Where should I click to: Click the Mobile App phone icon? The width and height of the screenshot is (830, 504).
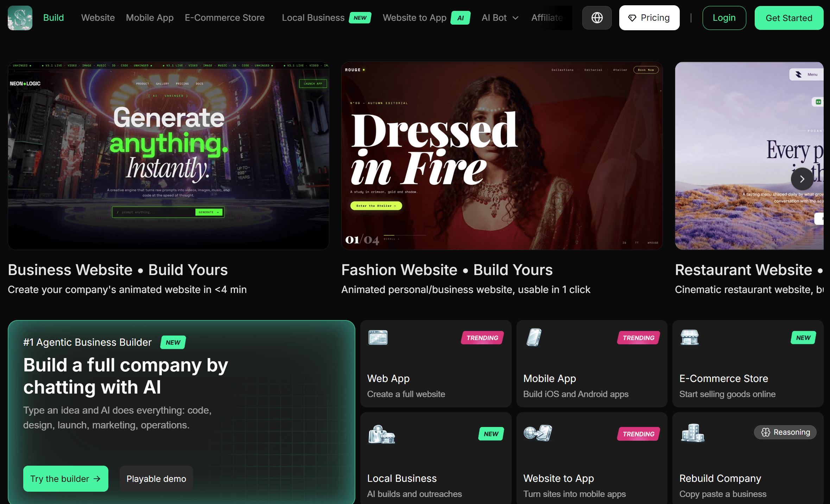534,338
